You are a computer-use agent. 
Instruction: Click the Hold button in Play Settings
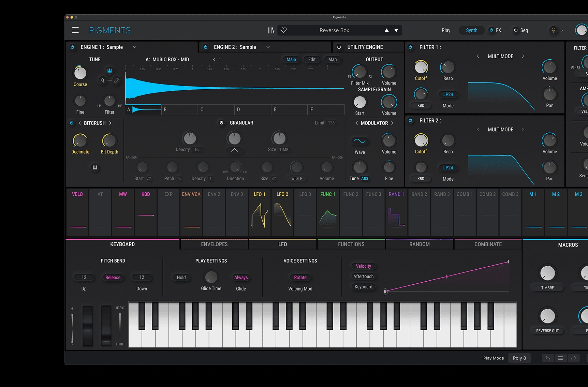click(x=181, y=278)
